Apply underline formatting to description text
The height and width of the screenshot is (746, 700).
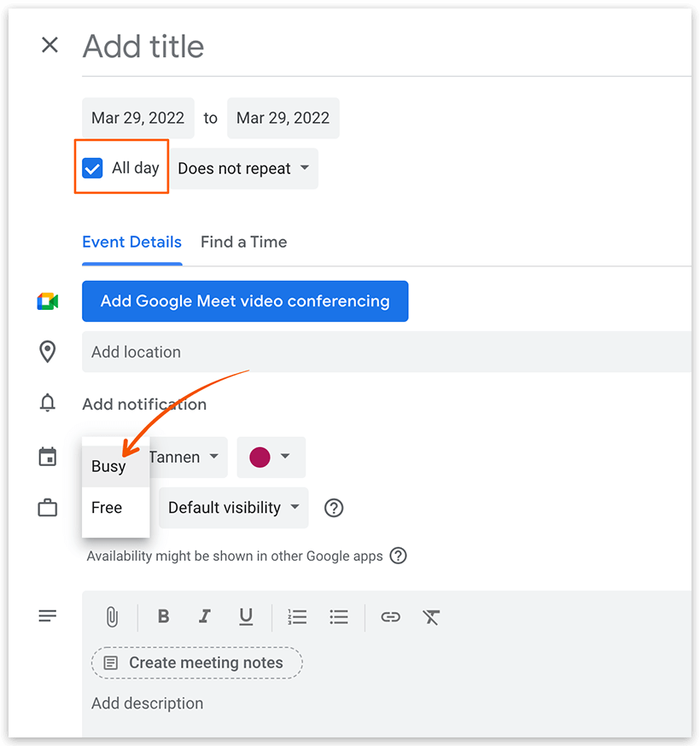(246, 616)
